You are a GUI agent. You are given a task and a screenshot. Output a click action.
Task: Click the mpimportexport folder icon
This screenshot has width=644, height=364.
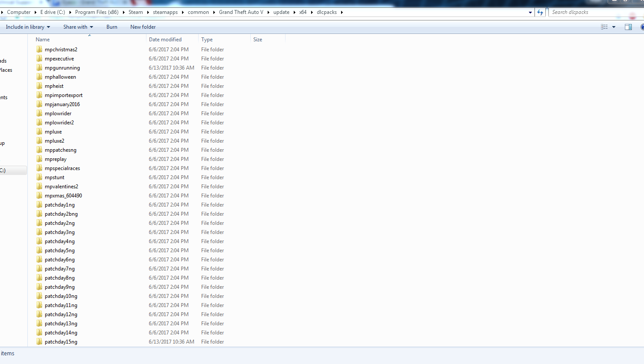pyautogui.click(x=40, y=95)
